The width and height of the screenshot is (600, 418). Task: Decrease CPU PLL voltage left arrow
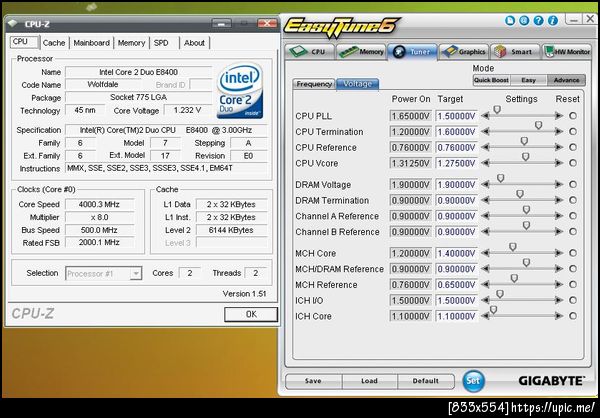coord(485,116)
